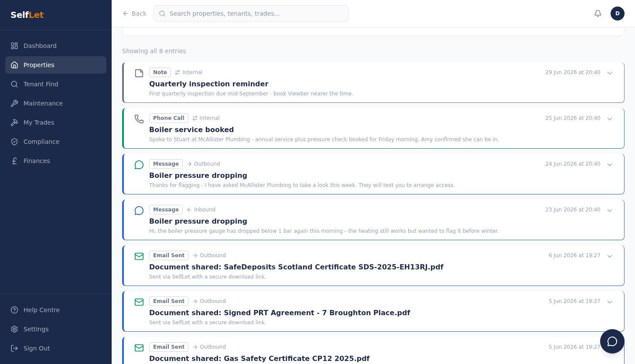
Task: Click Signed PRT Agreement - 7 Broughton Place.pdf title
Action: pyautogui.click(x=280, y=313)
